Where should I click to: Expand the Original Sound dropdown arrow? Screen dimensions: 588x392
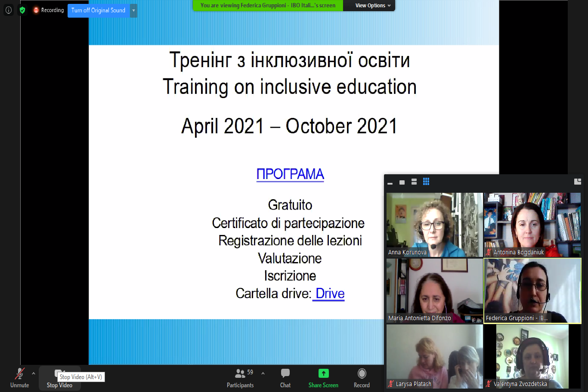click(133, 10)
